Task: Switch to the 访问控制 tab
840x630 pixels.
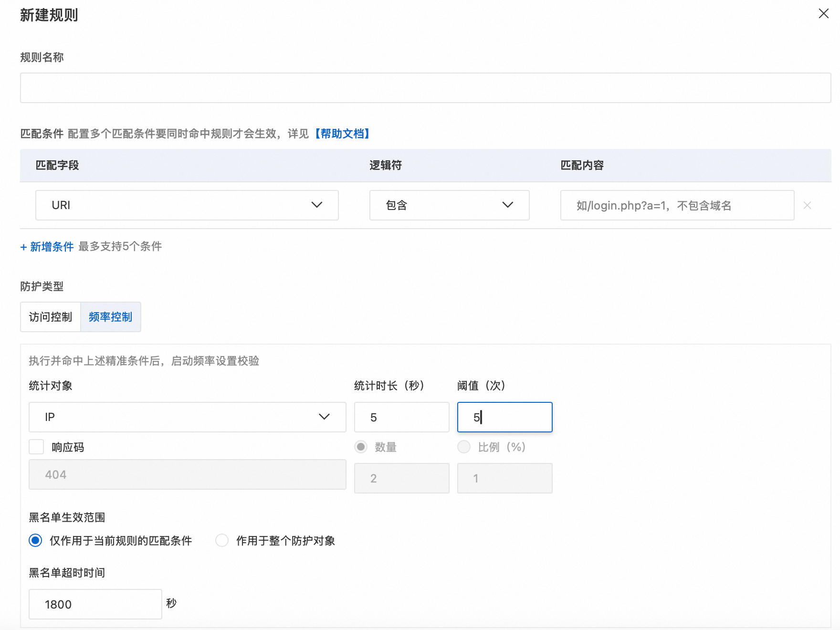Action: [x=50, y=317]
